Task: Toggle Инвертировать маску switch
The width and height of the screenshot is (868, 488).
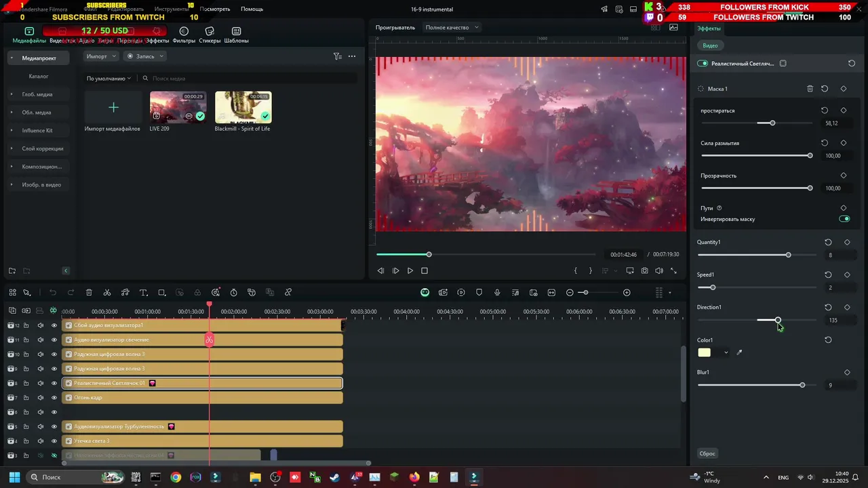Action: coord(844,219)
